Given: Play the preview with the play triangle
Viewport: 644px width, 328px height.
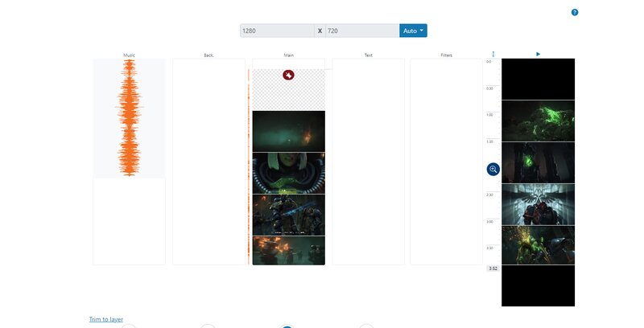Looking at the screenshot, I should (x=538, y=54).
